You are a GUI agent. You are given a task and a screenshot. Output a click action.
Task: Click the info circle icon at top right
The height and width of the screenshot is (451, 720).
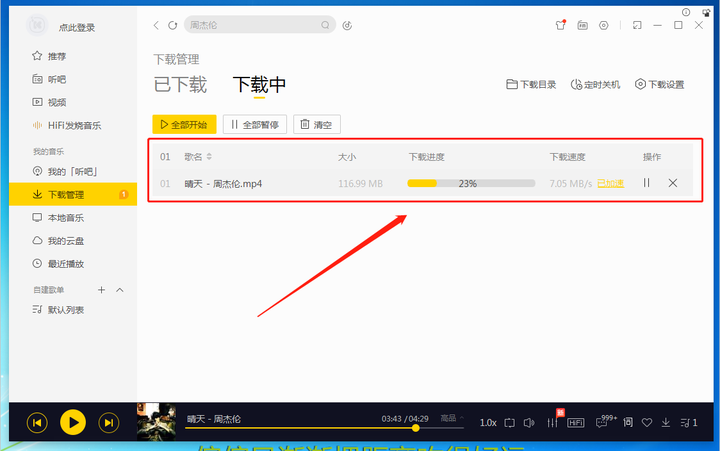686,12
